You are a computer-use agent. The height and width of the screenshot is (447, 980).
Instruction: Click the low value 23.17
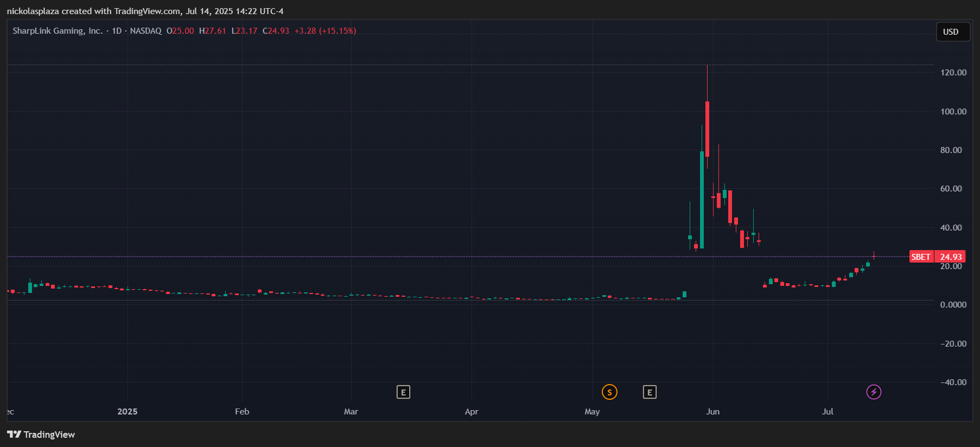[246, 31]
